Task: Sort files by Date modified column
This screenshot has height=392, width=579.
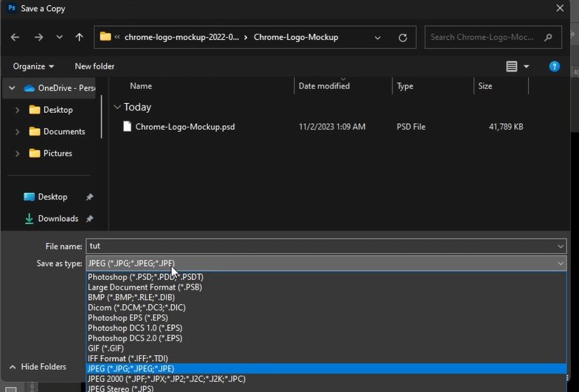Action: [x=325, y=86]
